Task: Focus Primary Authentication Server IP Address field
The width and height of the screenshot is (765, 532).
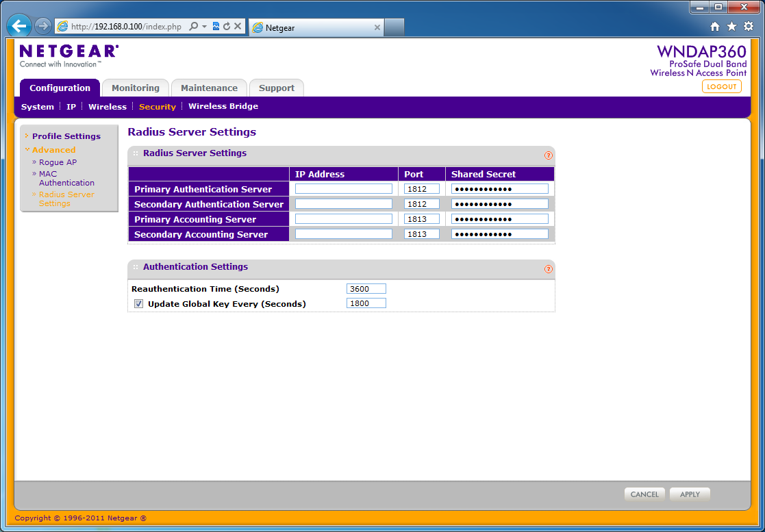Action: 344,189
